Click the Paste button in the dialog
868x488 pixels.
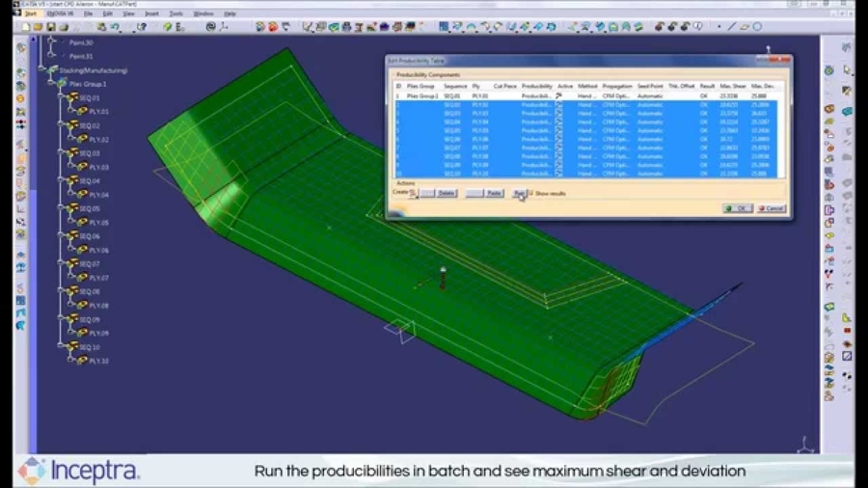[x=494, y=193]
